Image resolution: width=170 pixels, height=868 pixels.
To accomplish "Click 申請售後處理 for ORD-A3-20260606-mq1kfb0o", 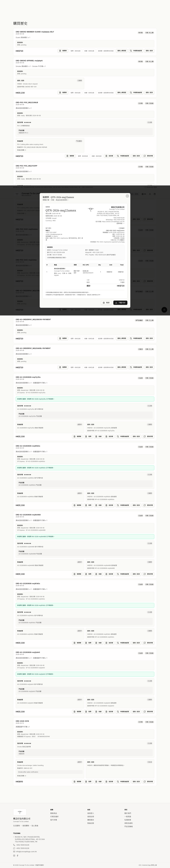I will click(x=123, y=505).
